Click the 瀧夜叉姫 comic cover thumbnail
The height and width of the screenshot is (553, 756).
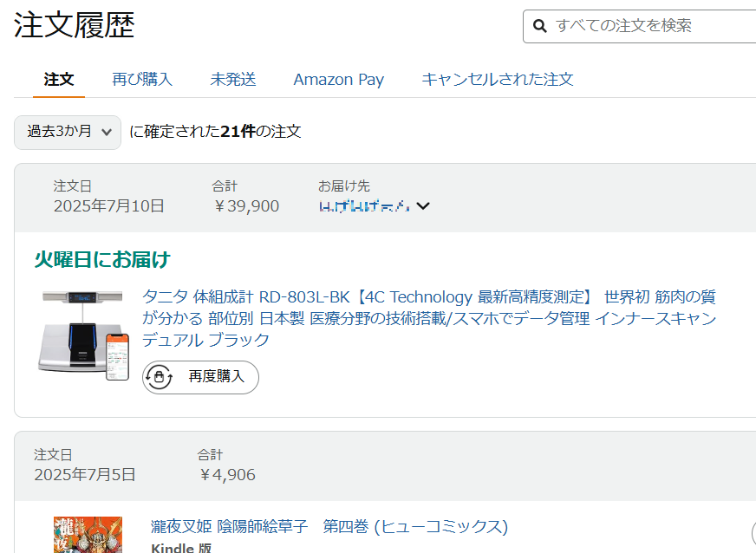pos(88,535)
